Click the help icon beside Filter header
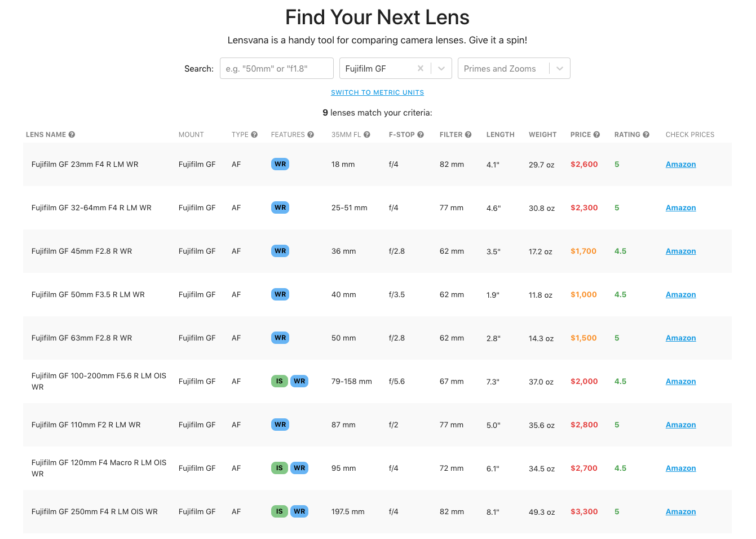Screen dimensions: 756x539 coord(468,135)
